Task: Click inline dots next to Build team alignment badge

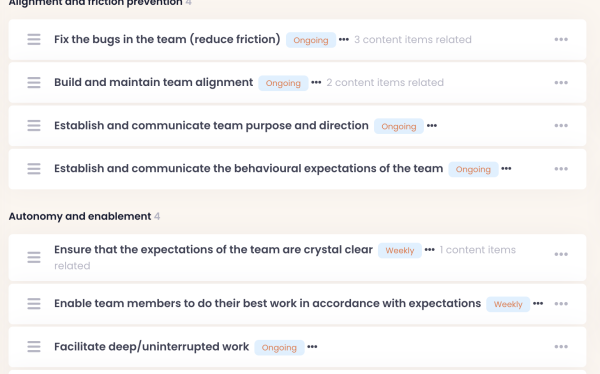Action: pos(316,82)
